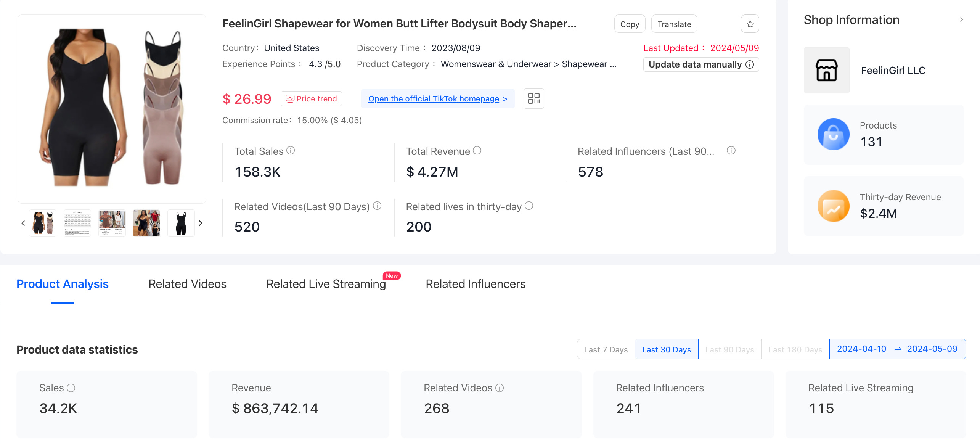Click the Country United States value

292,48
